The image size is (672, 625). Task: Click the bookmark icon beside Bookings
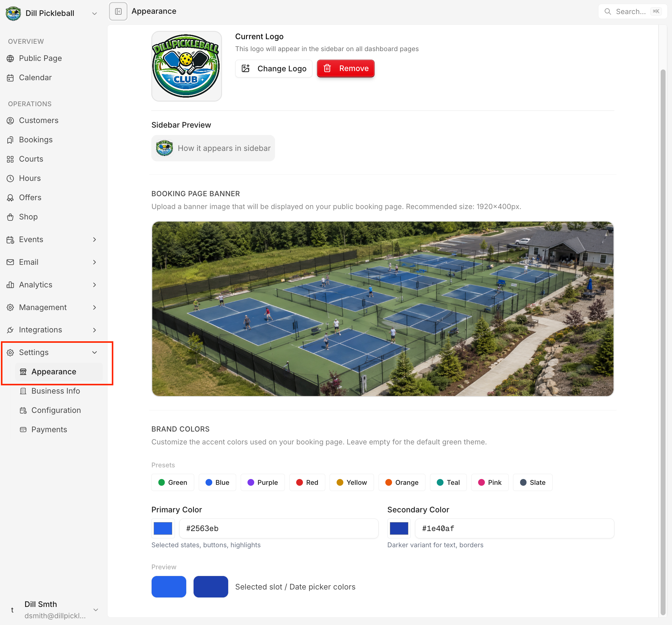pos(10,140)
